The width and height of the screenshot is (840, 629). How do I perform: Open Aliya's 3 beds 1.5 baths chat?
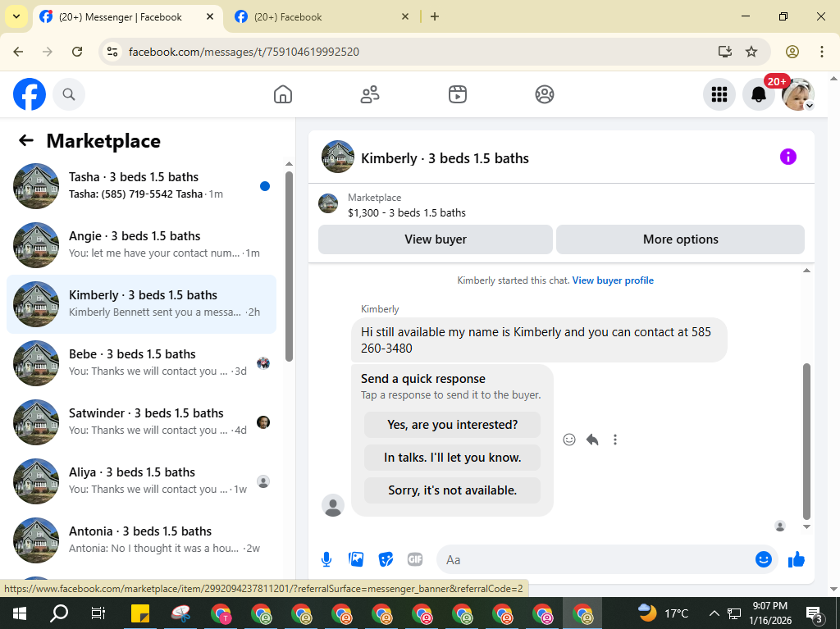pos(141,481)
